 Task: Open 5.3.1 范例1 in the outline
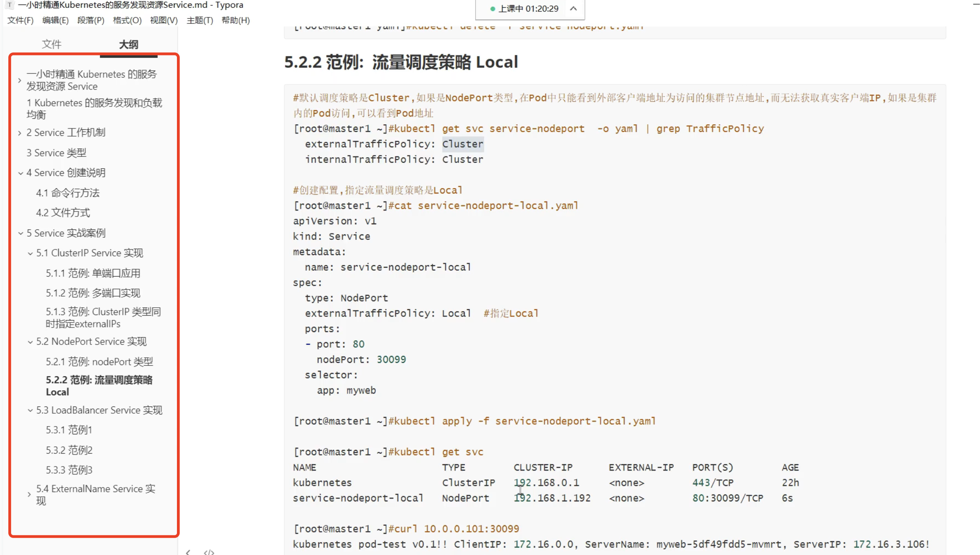(x=69, y=430)
